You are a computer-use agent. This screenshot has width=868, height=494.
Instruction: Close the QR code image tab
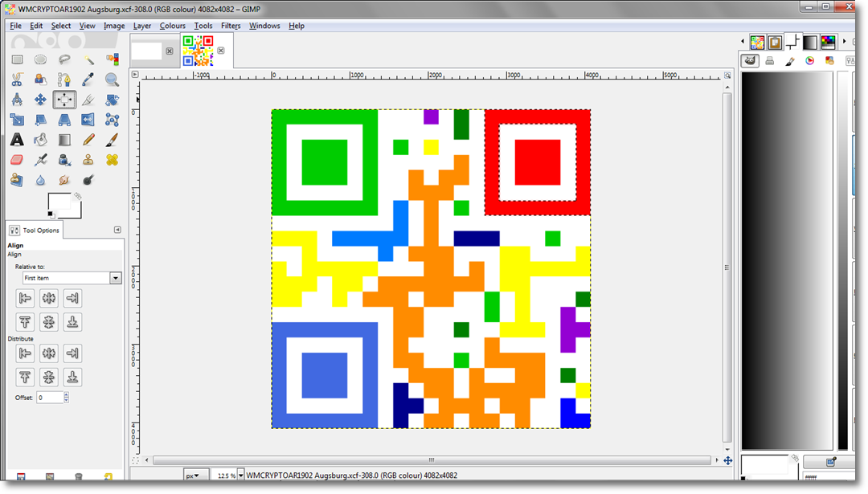pyautogui.click(x=221, y=51)
